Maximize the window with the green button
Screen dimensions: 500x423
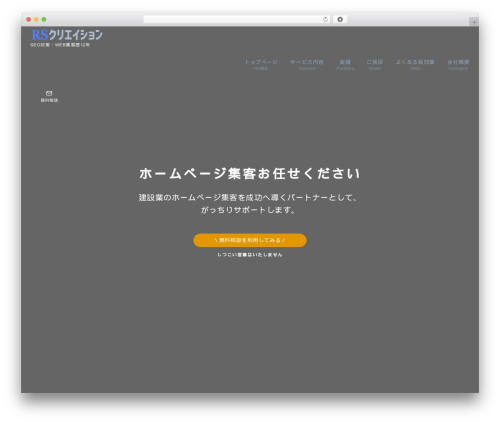44,19
